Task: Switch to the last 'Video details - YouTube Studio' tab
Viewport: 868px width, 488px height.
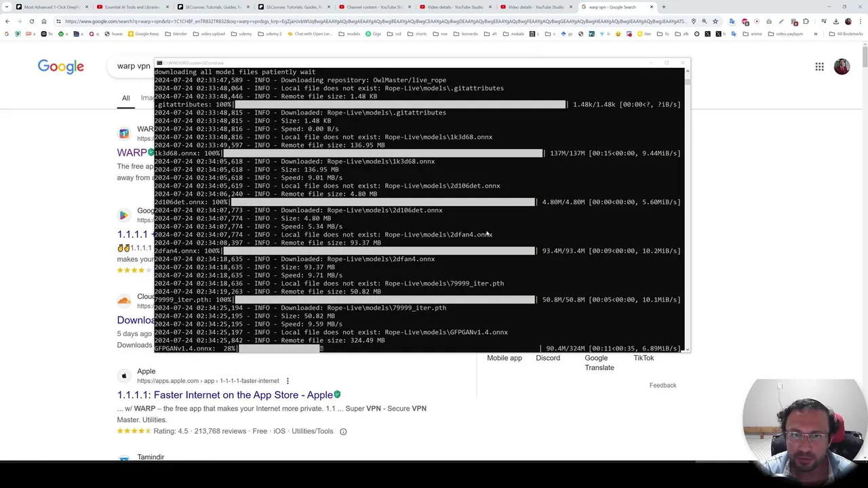Action: [536, 7]
